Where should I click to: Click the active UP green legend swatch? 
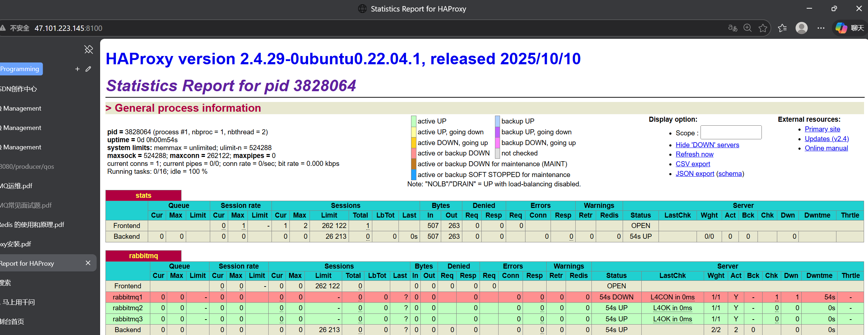point(414,121)
